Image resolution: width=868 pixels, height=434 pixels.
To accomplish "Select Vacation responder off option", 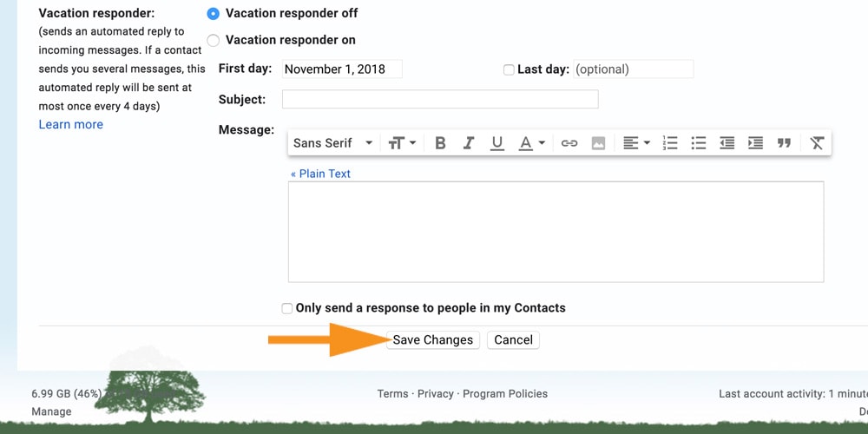I will tap(214, 14).
